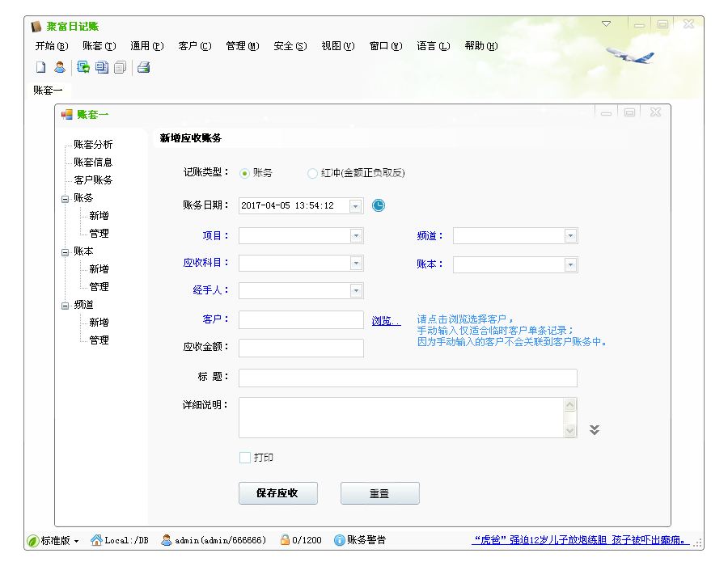The width and height of the screenshot is (728, 566).
Task: Collapse the 账务 tree node
Action: 65,199
